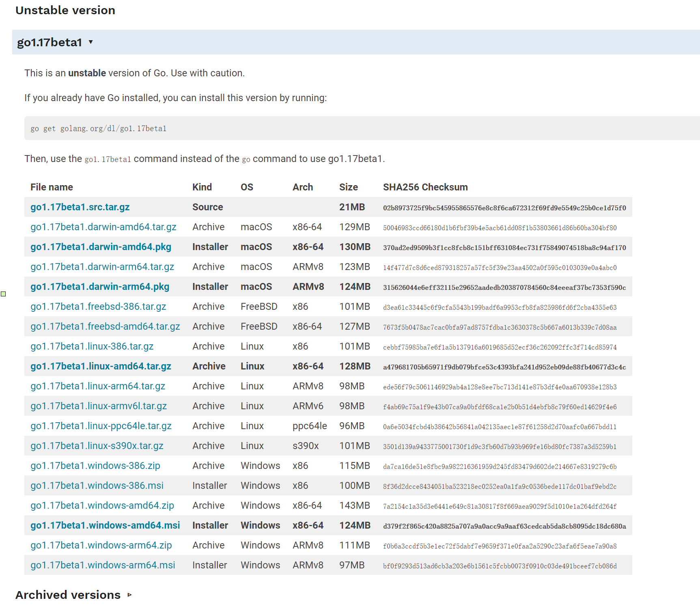Click checksum starting with 8f36d2dcce84
The width and height of the screenshot is (700, 609).
[x=500, y=486]
